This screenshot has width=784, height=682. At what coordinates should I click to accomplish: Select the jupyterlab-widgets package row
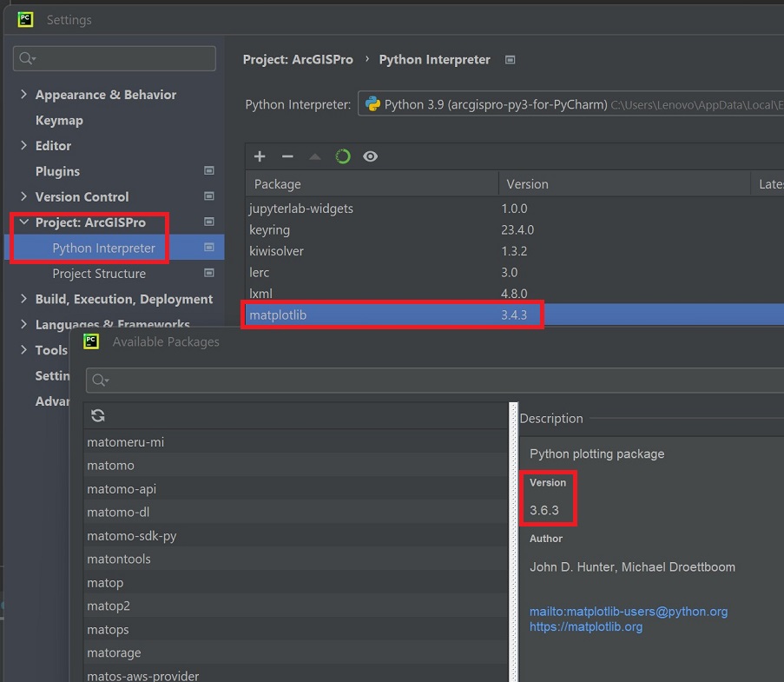[x=515, y=209]
